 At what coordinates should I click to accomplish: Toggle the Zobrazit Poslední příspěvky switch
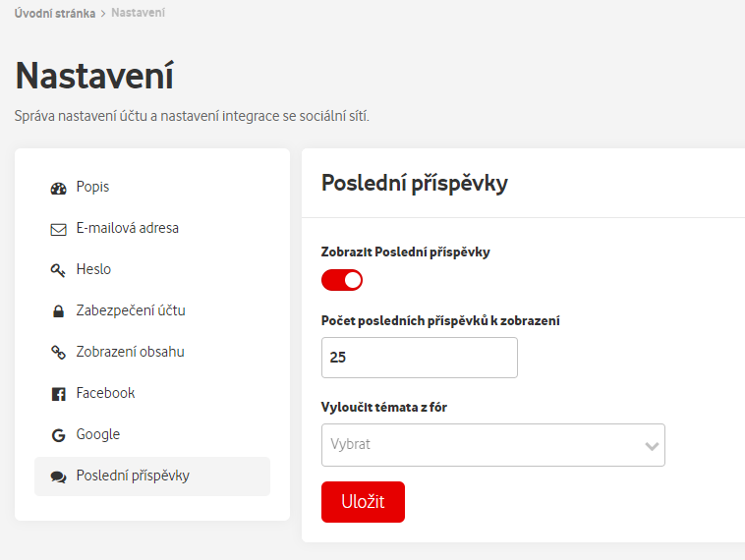tap(342, 280)
